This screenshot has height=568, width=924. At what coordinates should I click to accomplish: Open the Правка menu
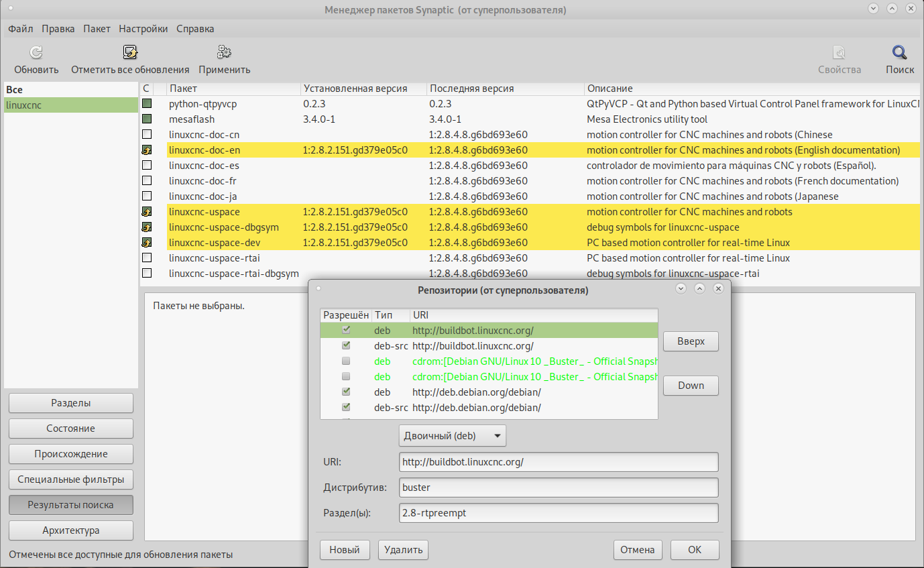click(58, 29)
